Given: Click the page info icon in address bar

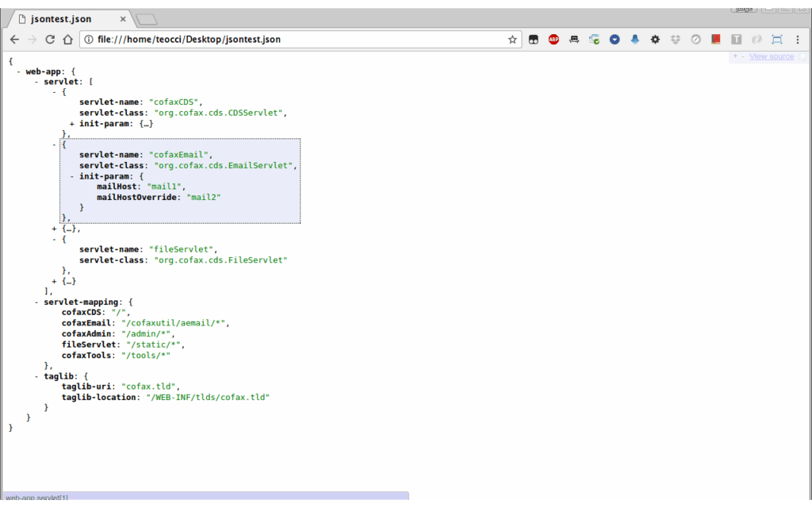Looking at the screenshot, I should [89, 39].
